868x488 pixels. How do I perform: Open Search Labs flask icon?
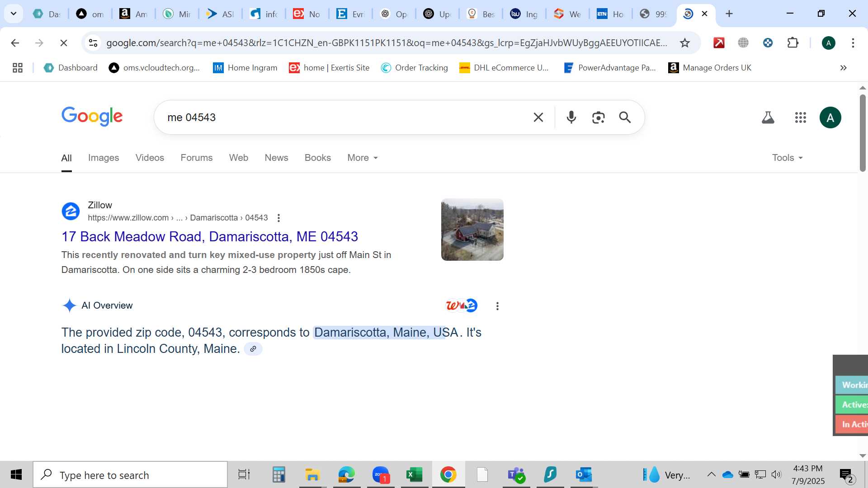[x=768, y=117]
